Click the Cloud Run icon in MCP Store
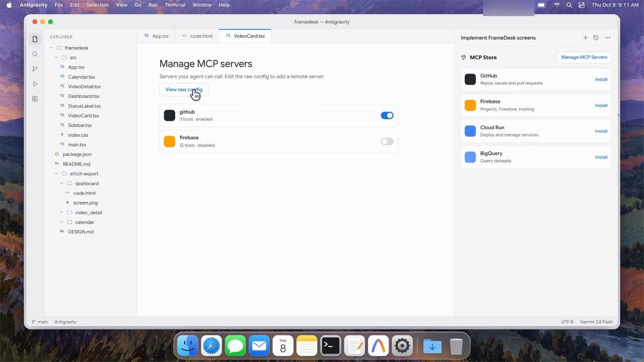Viewport: 644px width, 362px height. click(470, 131)
